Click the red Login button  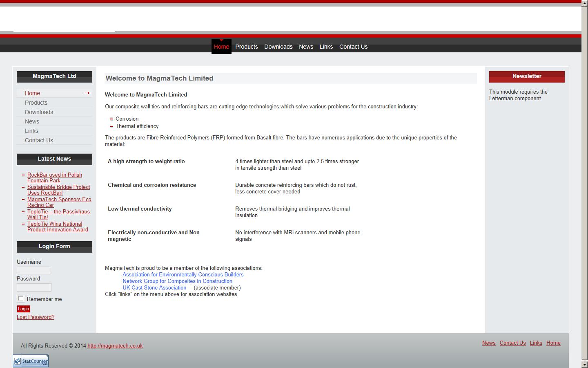23,309
